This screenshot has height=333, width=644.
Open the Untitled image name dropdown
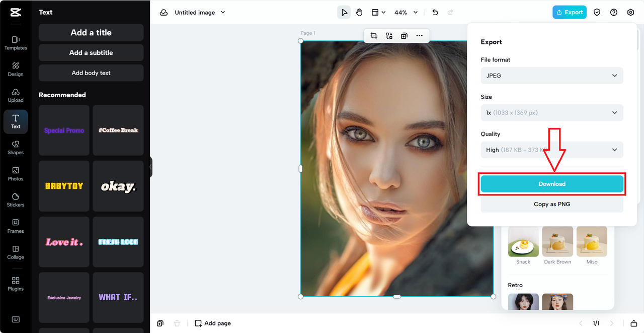click(200, 13)
